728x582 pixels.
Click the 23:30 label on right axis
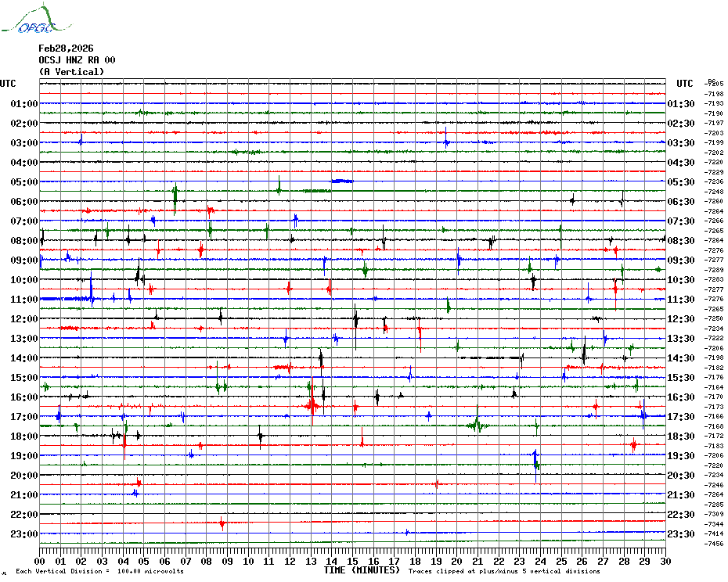pyautogui.click(x=680, y=534)
